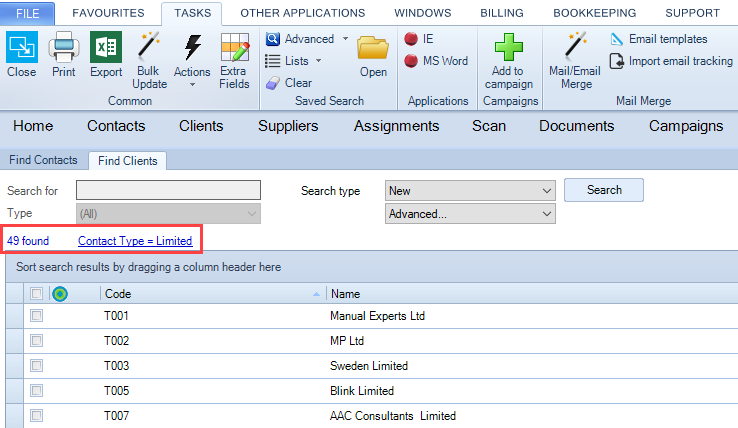738x428 pixels.
Task: Open Email templates
Action: tap(659, 39)
